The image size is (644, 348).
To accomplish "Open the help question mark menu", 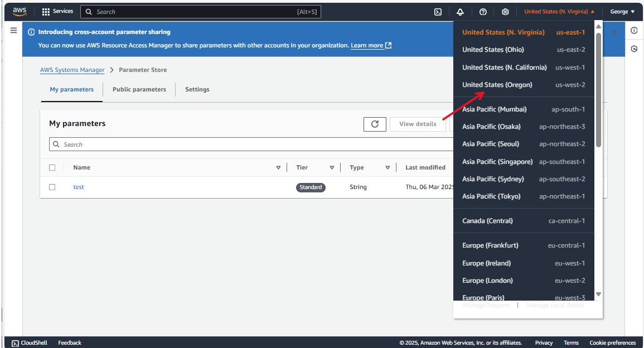I will (x=483, y=12).
